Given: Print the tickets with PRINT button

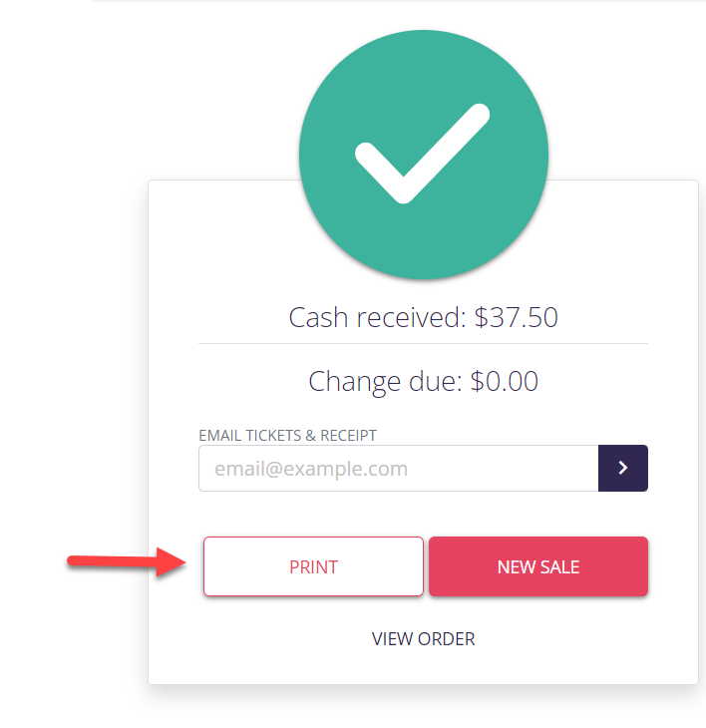Looking at the screenshot, I should (313, 566).
